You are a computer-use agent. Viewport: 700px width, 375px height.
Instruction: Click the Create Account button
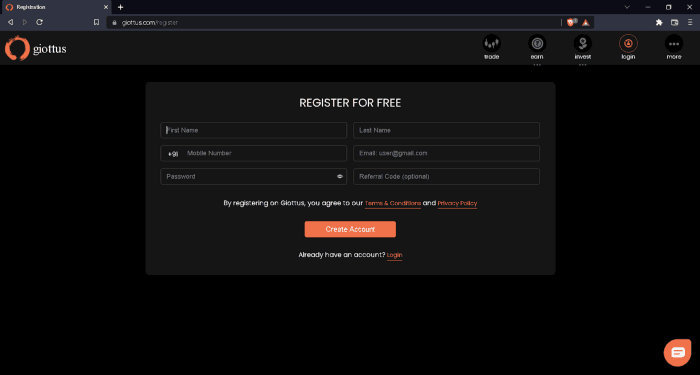(x=350, y=229)
